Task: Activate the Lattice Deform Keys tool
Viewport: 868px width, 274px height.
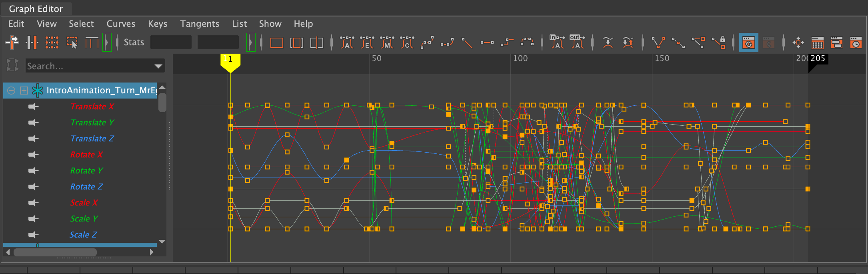Action: [x=52, y=42]
